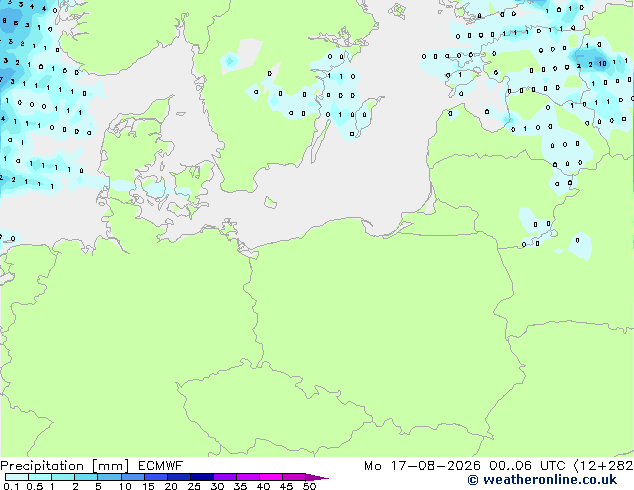Click the above-50 arrow tip of legend
The height and width of the screenshot is (490, 634).
[317, 477]
